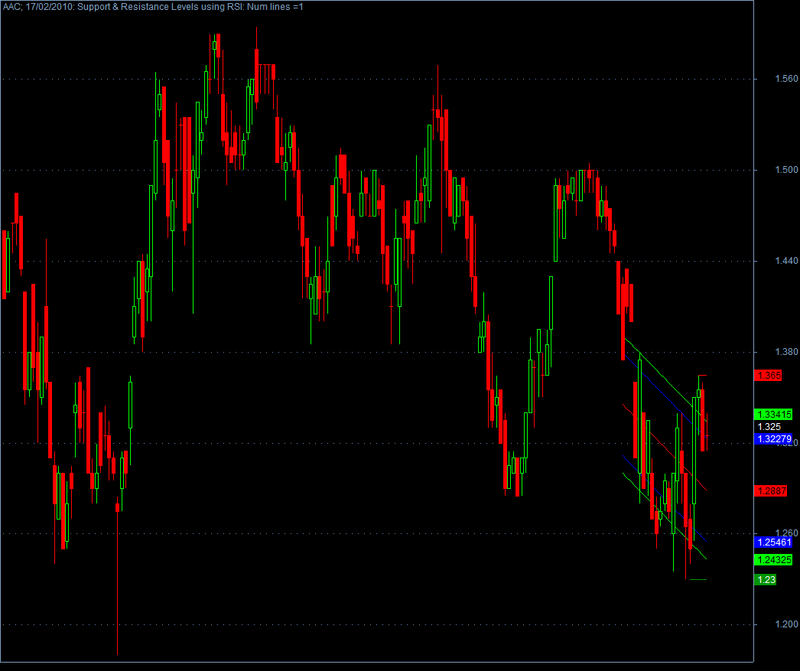Click the red 1.365 price label
Screen dimensions: 800x671
coord(768,376)
